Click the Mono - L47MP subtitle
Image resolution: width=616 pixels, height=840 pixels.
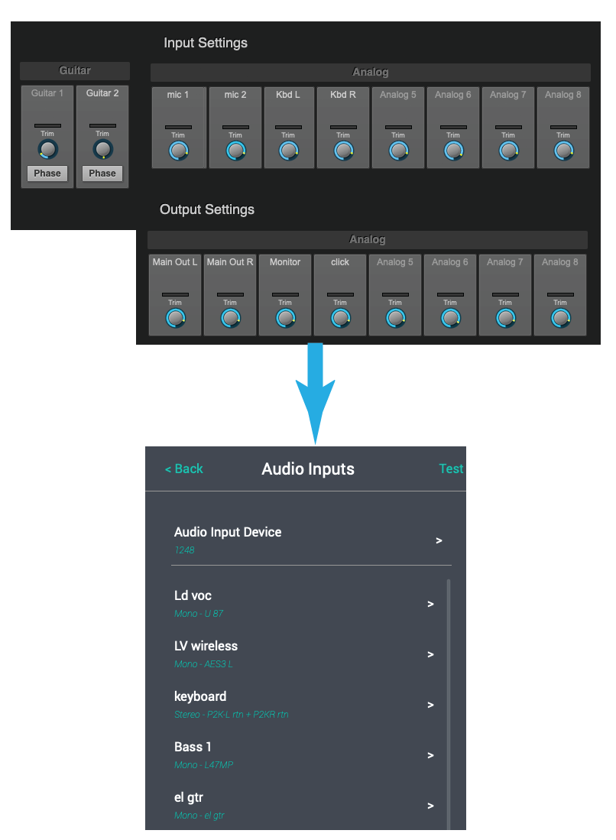point(203,764)
